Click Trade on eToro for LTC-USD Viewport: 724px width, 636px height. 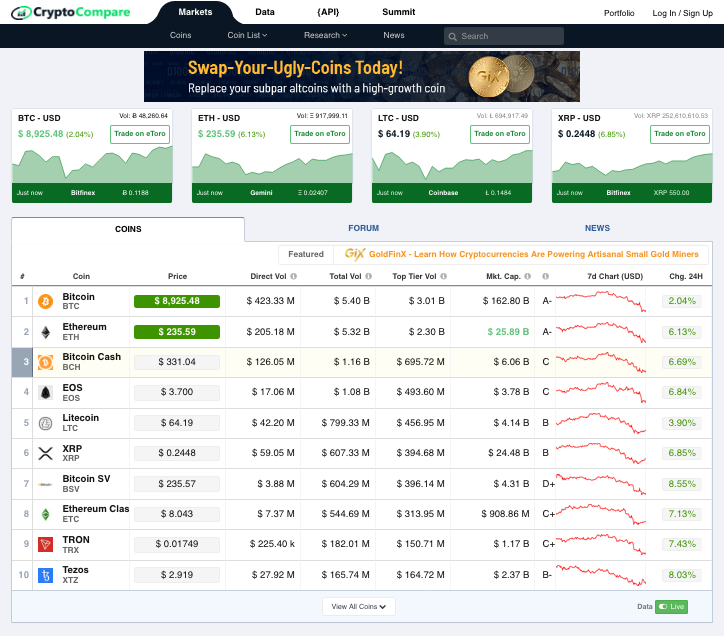[x=500, y=134]
